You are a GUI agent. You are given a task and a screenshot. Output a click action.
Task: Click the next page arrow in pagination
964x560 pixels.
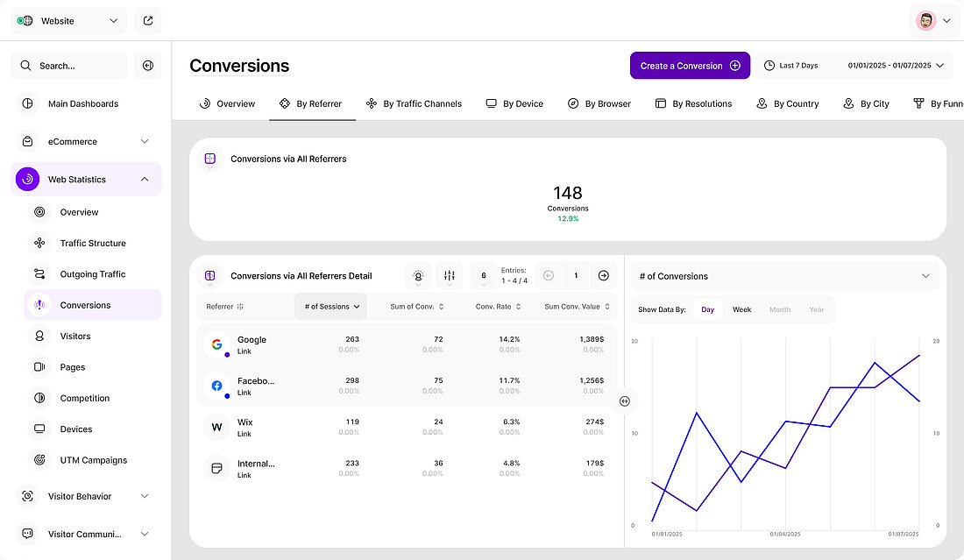603,275
